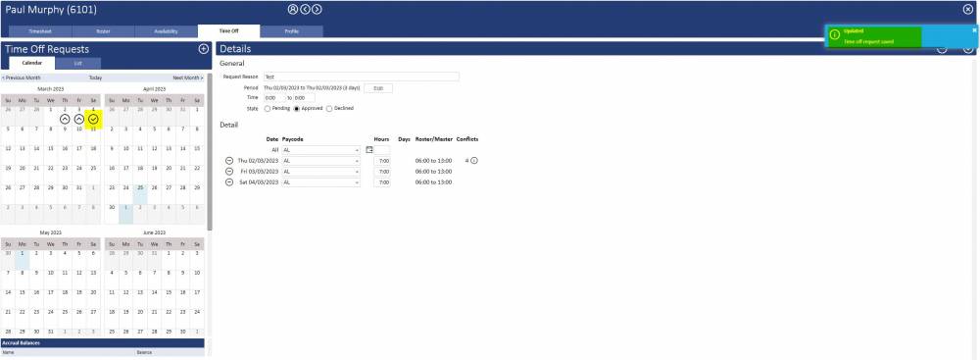
Task: Switch to the Roster tab
Action: tap(103, 31)
